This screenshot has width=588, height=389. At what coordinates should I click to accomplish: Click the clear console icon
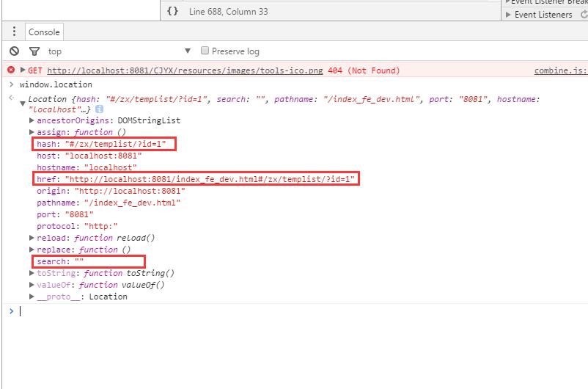(14, 51)
